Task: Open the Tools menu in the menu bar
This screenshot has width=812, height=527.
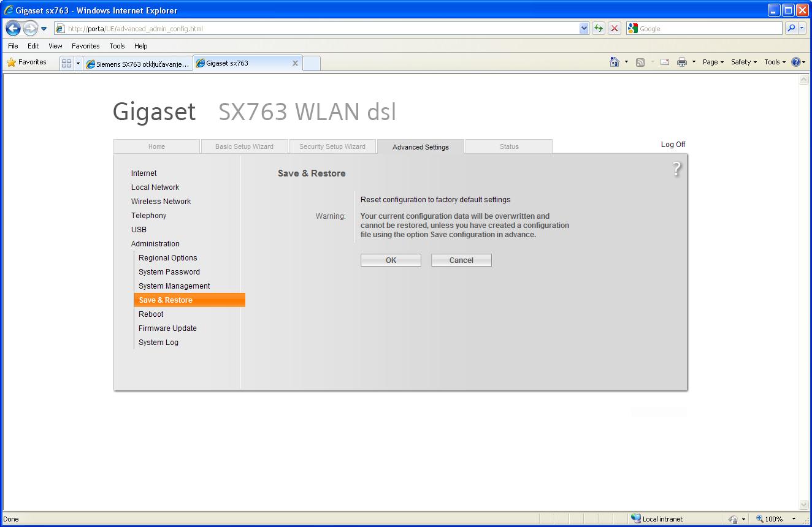Action: click(117, 46)
